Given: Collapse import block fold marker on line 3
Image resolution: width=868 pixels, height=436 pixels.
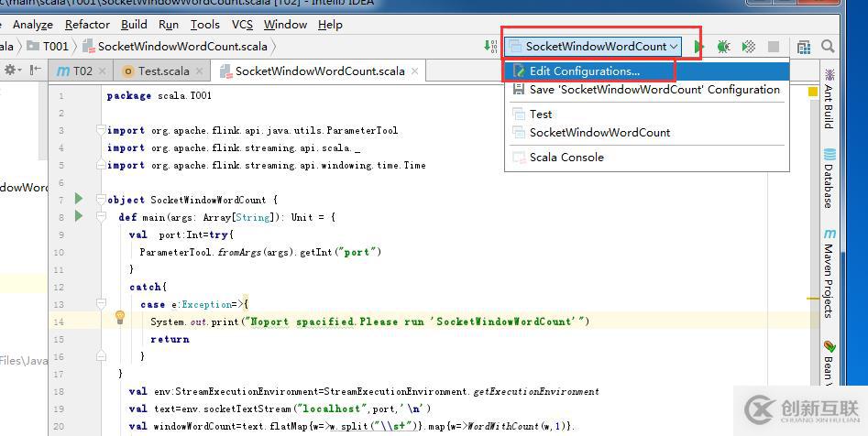Looking at the screenshot, I should (x=101, y=130).
